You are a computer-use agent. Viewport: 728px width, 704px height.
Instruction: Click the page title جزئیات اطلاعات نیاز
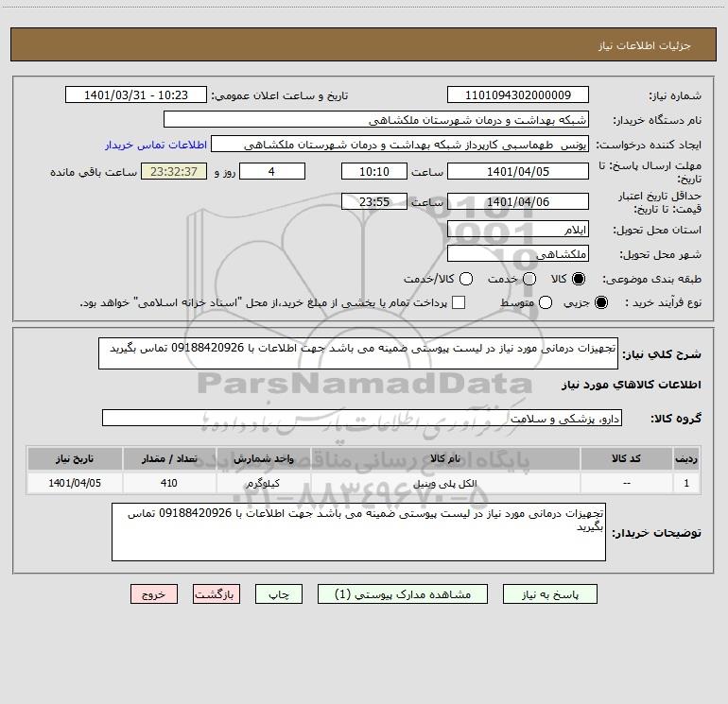pyautogui.click(x=645, y=45)
